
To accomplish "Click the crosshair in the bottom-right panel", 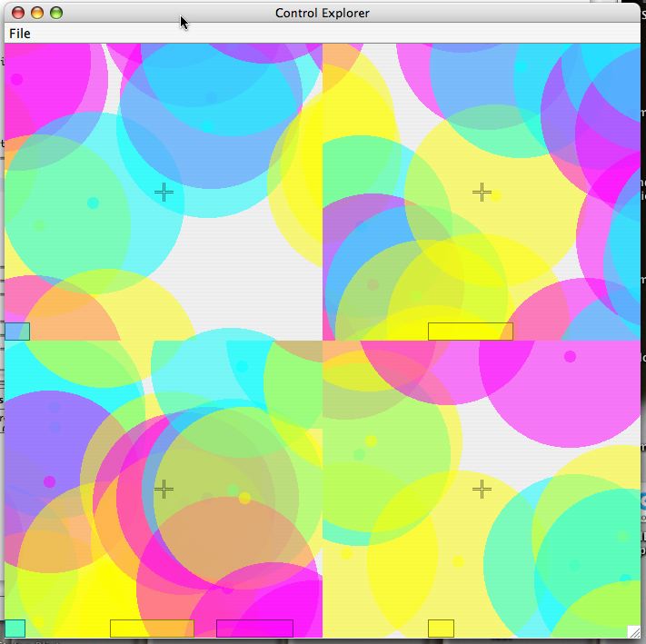I will [x=482, y=490].
